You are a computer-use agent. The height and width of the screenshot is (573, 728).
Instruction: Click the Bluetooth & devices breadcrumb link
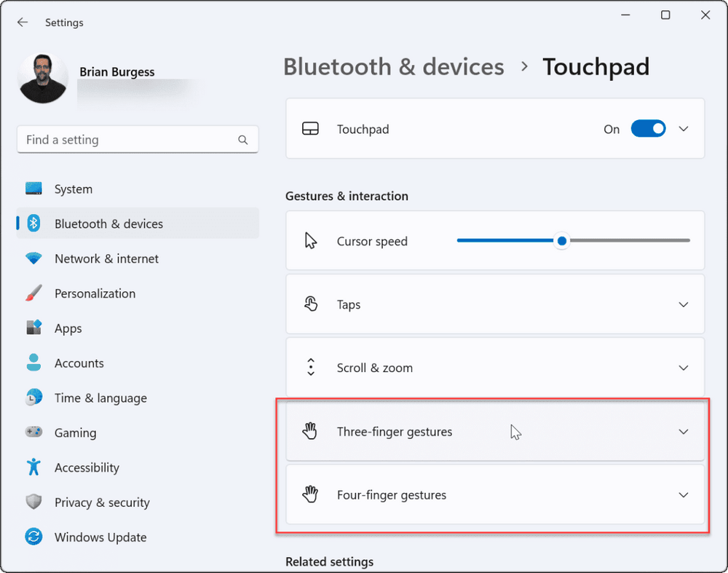(393, 67)
